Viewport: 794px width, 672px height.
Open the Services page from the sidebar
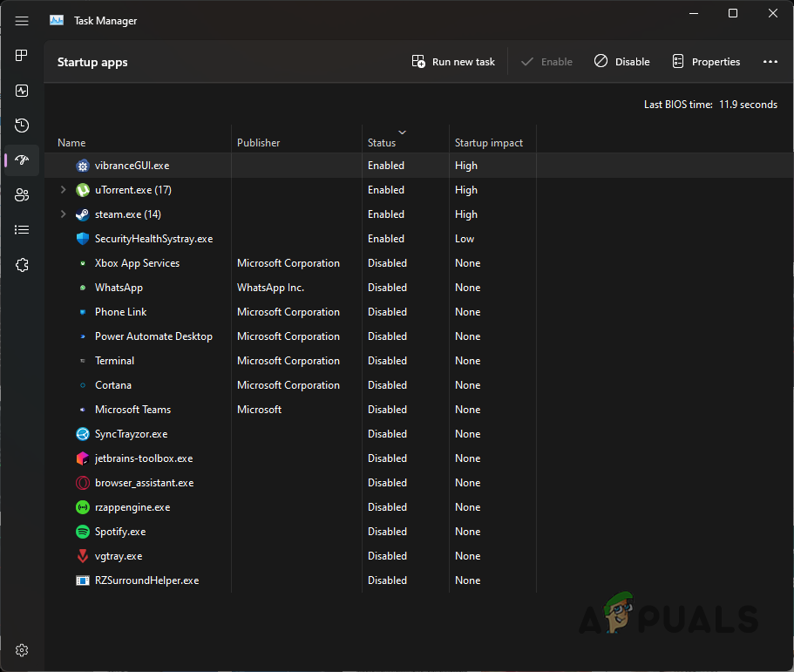click(21, 264)
